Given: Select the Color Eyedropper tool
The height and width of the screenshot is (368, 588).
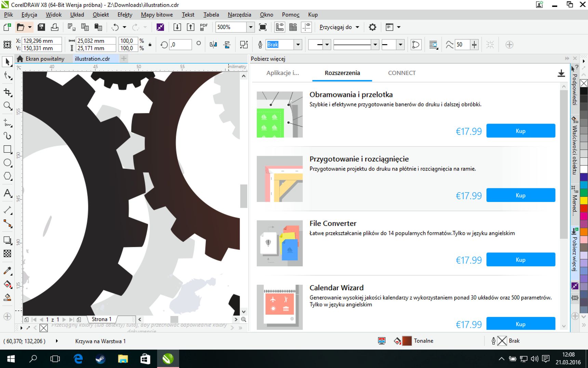Looking at the screenshot, I should click(x=8, y=270).
